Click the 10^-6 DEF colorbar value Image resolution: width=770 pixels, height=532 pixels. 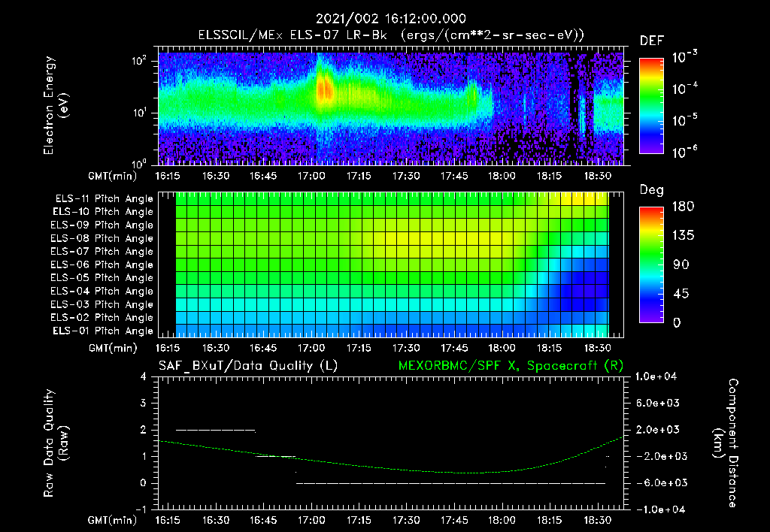(684, 152)
